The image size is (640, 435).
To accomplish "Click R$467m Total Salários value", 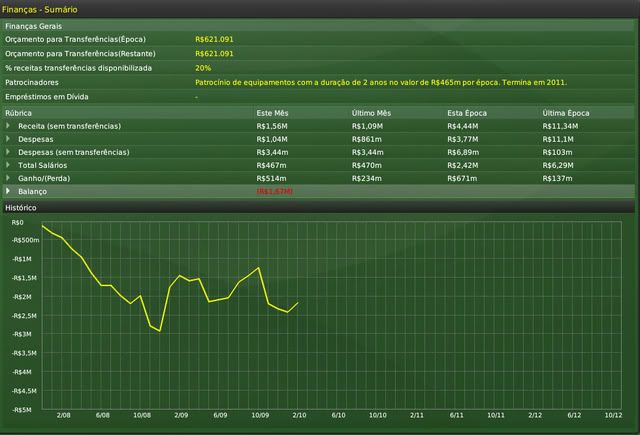I will tap(271, 165).
